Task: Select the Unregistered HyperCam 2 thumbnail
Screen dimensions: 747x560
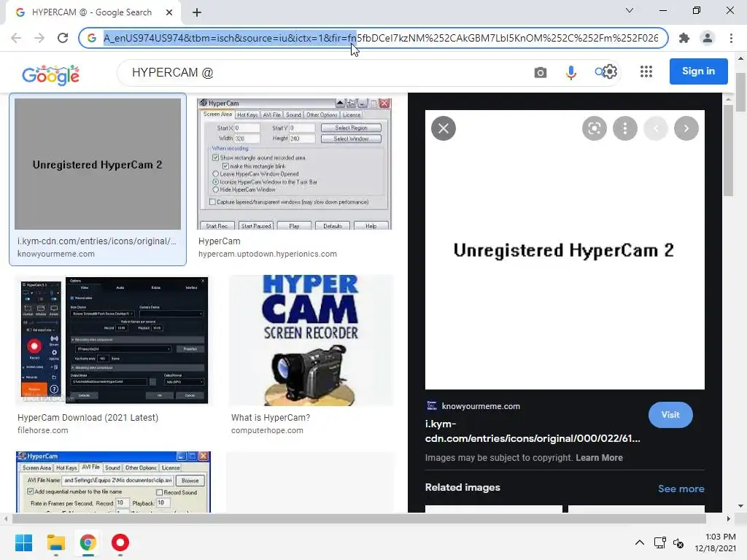Action: click(98, 164)
